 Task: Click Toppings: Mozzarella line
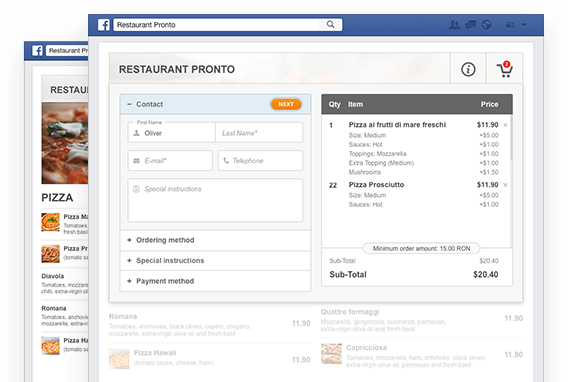click(x=377, y=154)
